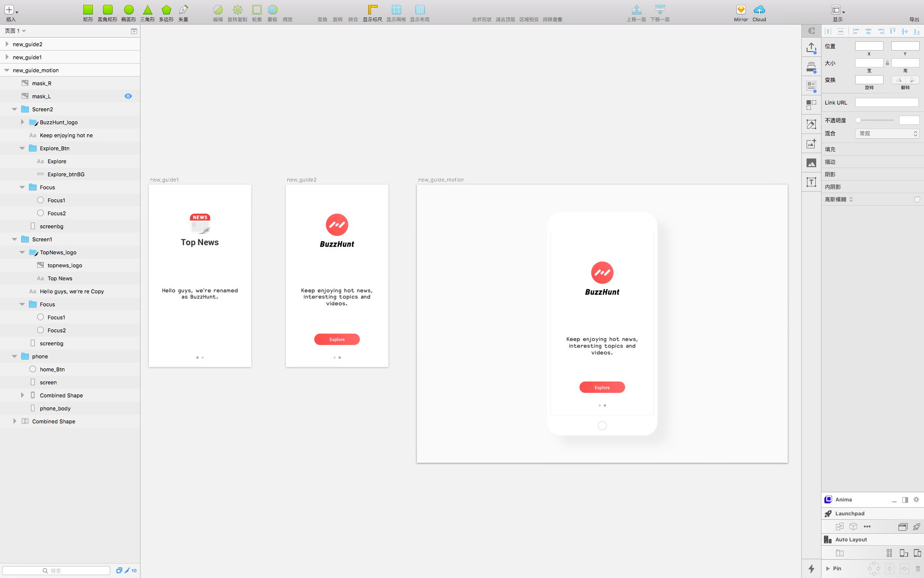The image size is (924, 578).
Task: Toggle Anima panel side dock icon
Action: 905,499
